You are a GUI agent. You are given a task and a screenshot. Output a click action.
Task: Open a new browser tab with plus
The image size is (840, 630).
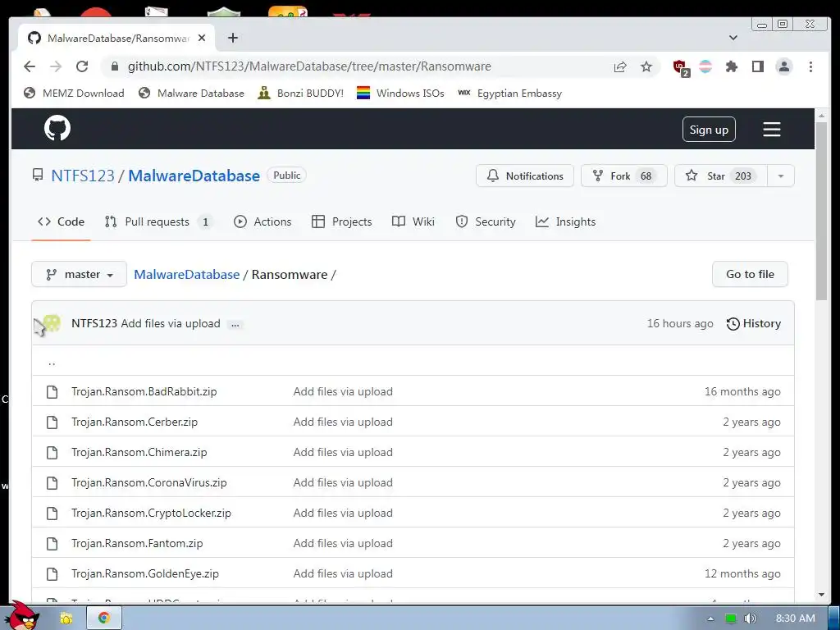232,38
